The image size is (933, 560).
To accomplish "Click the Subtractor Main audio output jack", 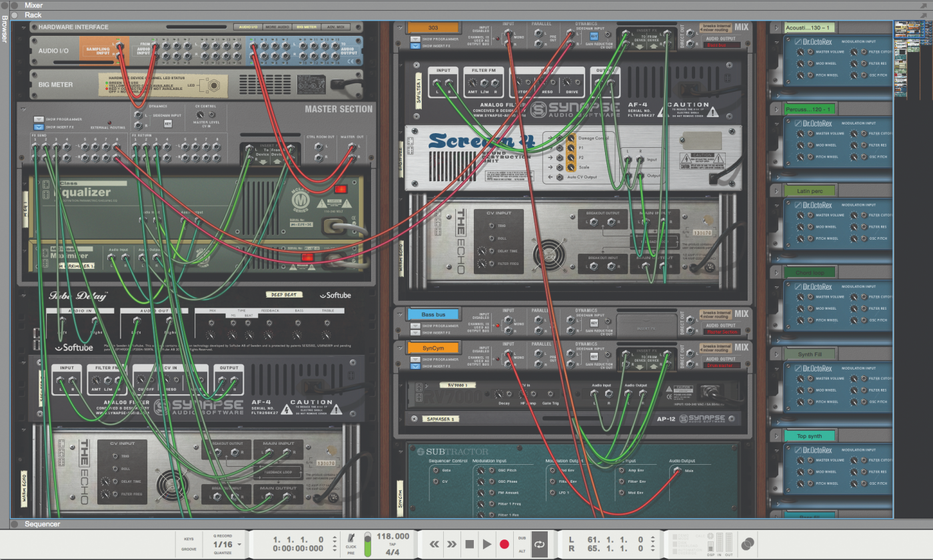I will pyautogui.click(x=678, y=471).
